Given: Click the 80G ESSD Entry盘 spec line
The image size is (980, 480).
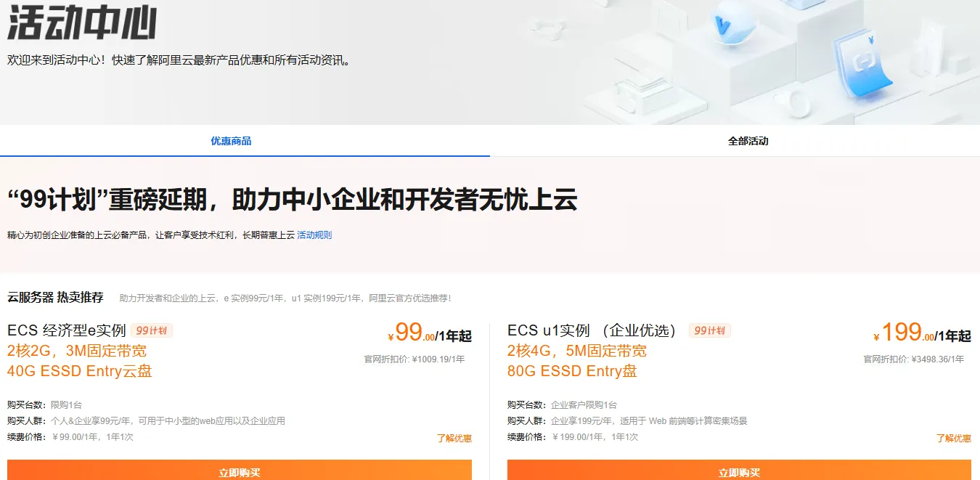Looking at the screenshot, I should pyautogui.click(x=572, y=371).
